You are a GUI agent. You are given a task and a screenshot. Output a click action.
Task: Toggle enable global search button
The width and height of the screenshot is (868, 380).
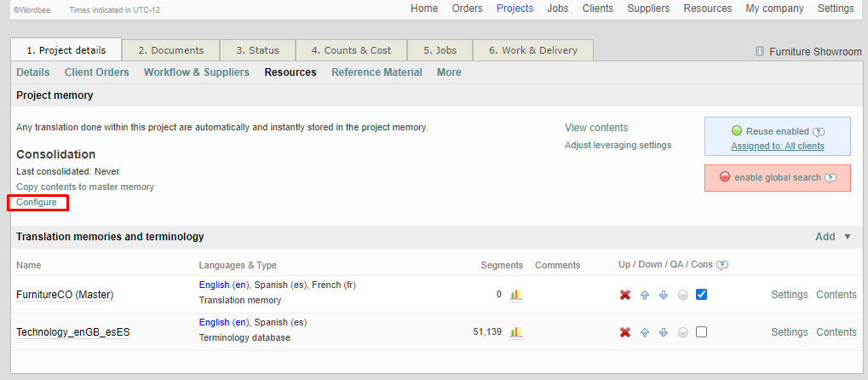pos(777,178)
